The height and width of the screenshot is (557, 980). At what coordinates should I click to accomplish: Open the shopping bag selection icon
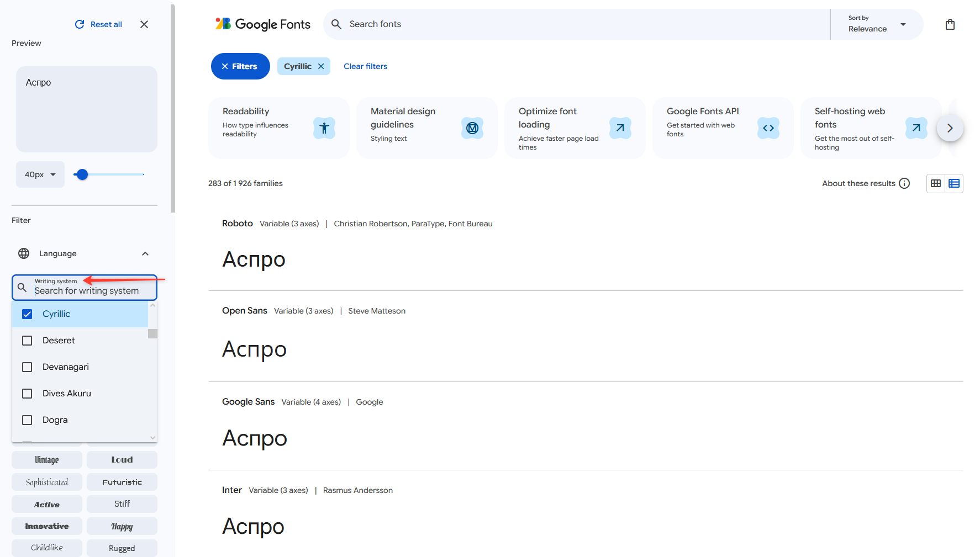[x=950, y=24]
